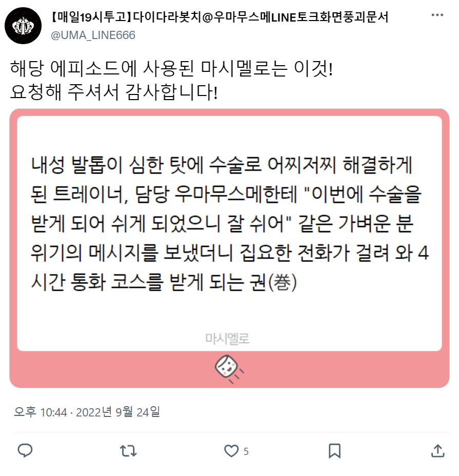
Task: Open the reply speech bubble icon
Action: 25,451
